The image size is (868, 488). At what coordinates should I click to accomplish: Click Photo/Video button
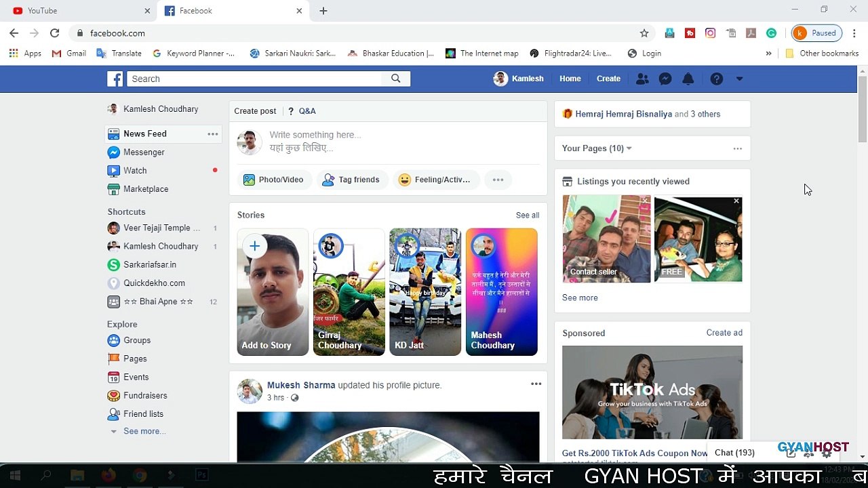274,180
